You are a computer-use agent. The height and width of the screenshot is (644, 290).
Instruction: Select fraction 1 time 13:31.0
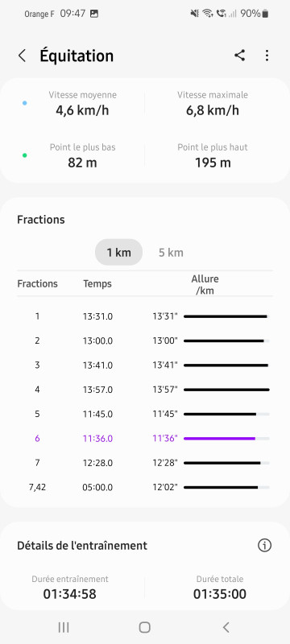(x=97, y=316)
